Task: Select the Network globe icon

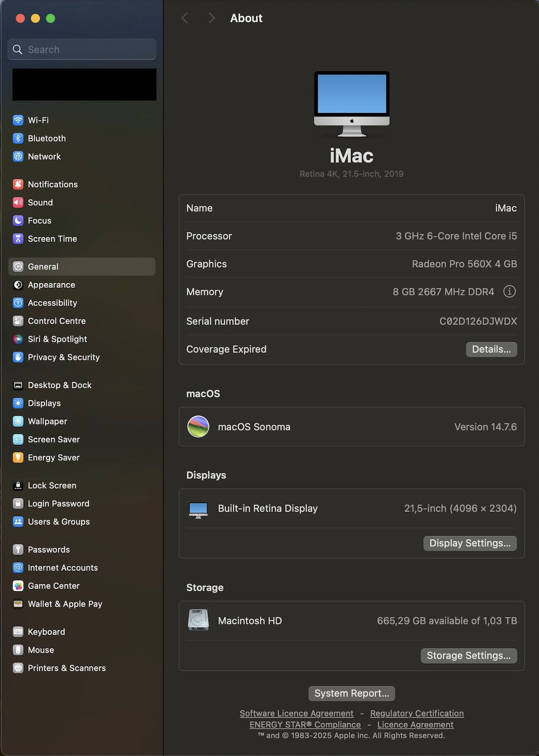Action: point(18,156)
